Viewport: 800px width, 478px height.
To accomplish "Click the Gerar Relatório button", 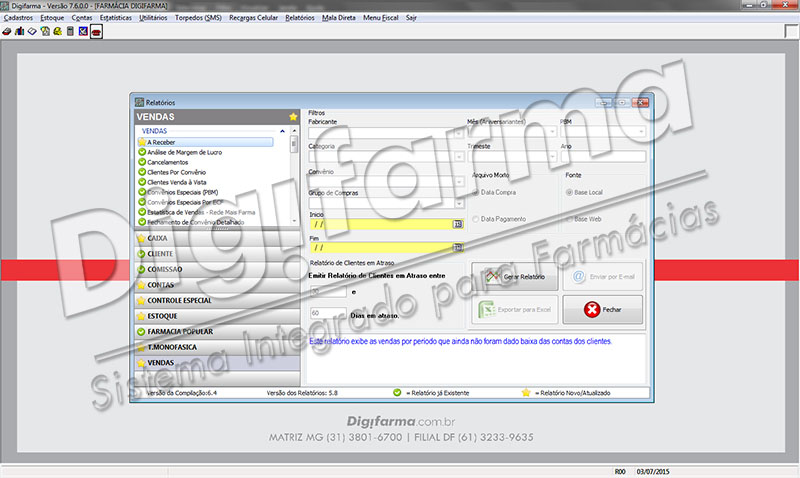I will [x=514, y=276].
